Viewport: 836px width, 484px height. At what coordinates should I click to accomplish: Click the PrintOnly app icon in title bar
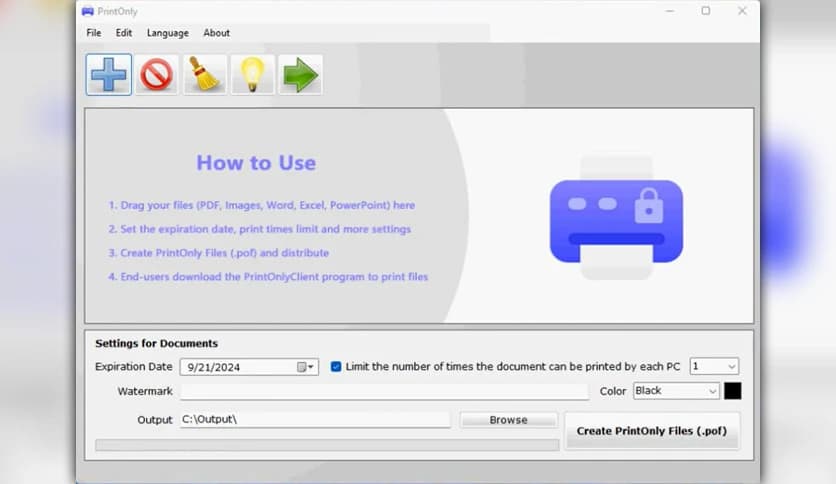[88, 11]
